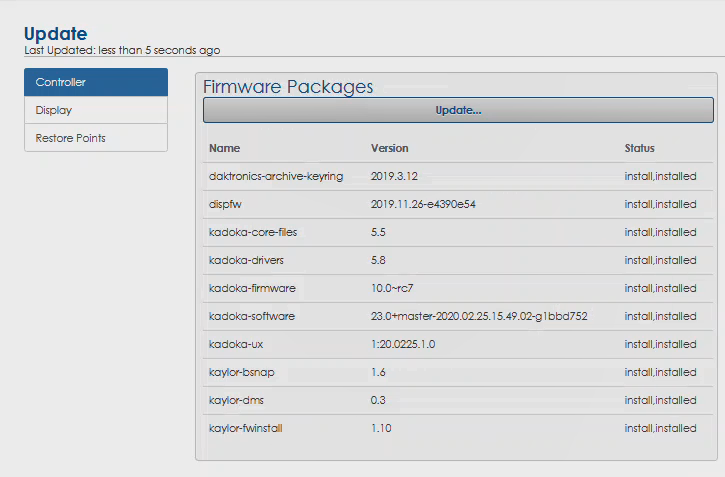Click the Last Updated timestamp text
The height and width of the screenshot is (477, 725).
pyautogui.click(x=122, y=50)
